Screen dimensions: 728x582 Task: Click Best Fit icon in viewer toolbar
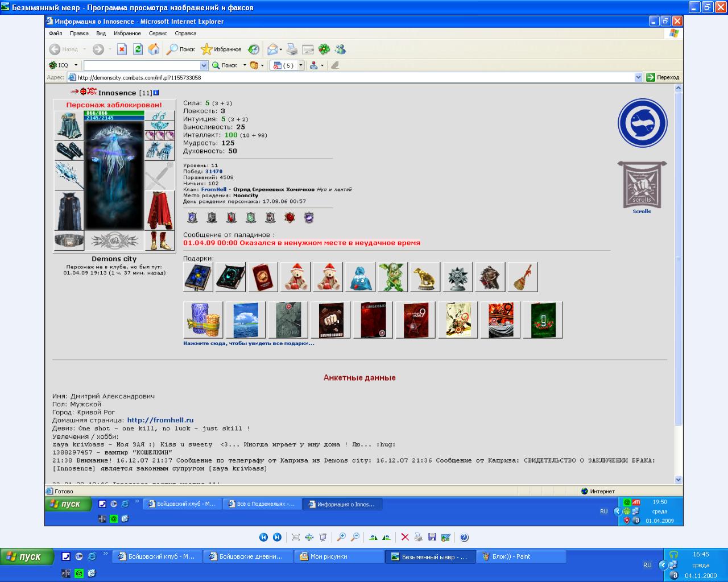click(296, 537)
